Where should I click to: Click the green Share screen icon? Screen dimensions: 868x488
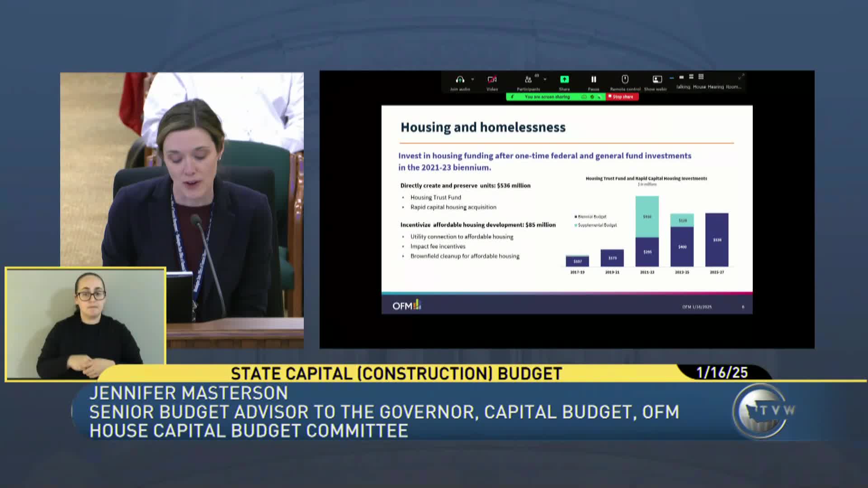pos(564,80)
